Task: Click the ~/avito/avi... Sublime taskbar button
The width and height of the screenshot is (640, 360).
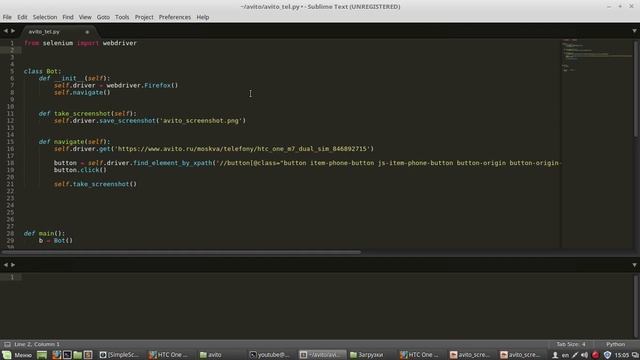Action: click(x=322, y=355)
